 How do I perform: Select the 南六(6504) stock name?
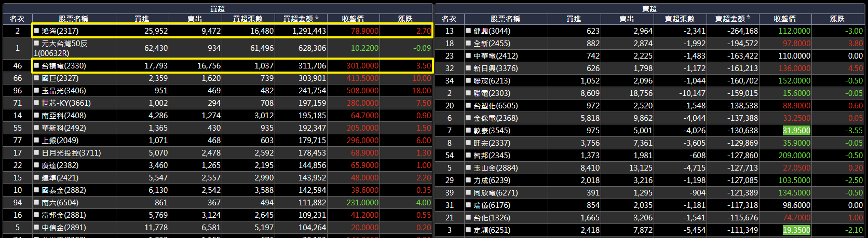(60, 203)
